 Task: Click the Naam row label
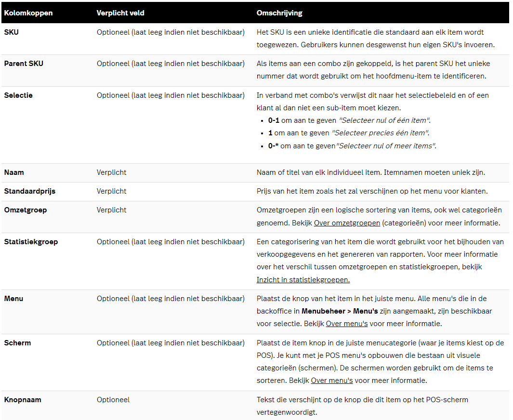coord(14,172)
